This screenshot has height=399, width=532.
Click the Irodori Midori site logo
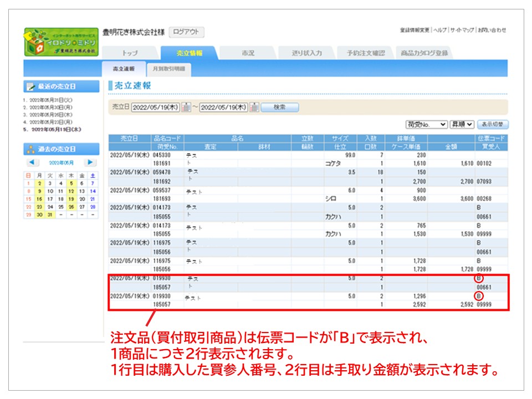(x=61, y=42)
